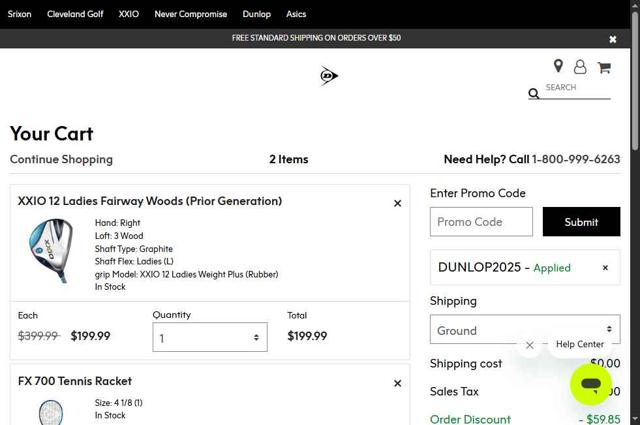Close the Help Center bubble
640x425 pixels.
coord(529,345)
